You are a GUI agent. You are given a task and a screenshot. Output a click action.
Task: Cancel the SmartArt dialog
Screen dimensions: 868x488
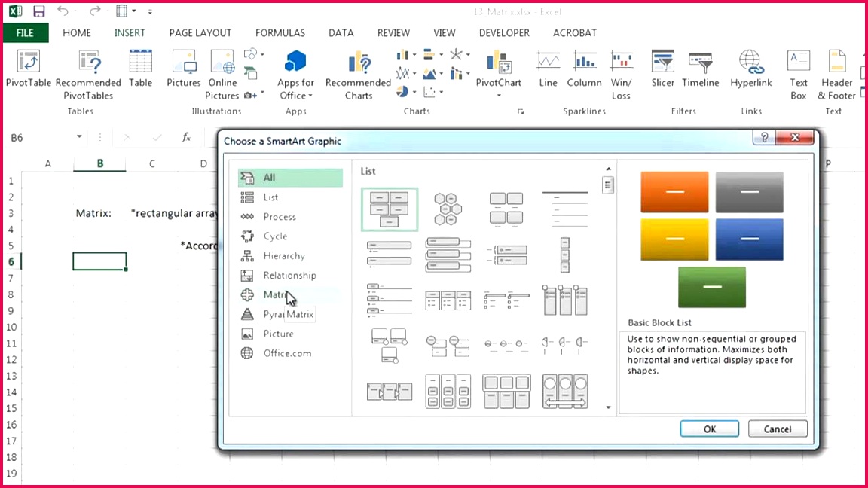click(778, 429)
